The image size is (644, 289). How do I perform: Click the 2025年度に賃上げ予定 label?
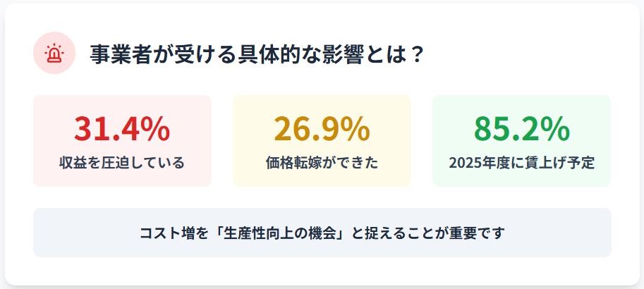click(521, 163)
